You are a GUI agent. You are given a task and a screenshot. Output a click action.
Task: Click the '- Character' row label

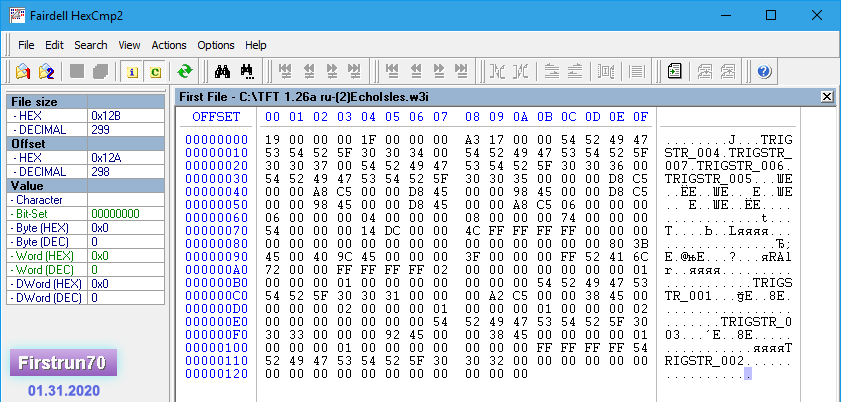[x=36, y=200]
